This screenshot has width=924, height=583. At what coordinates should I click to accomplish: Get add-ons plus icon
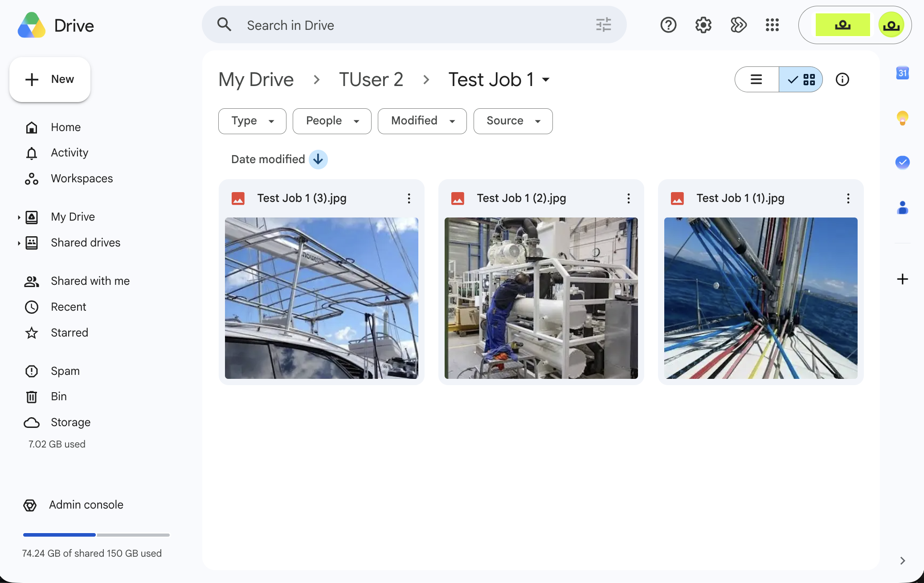pyautogui.click(x=903, y=279)
